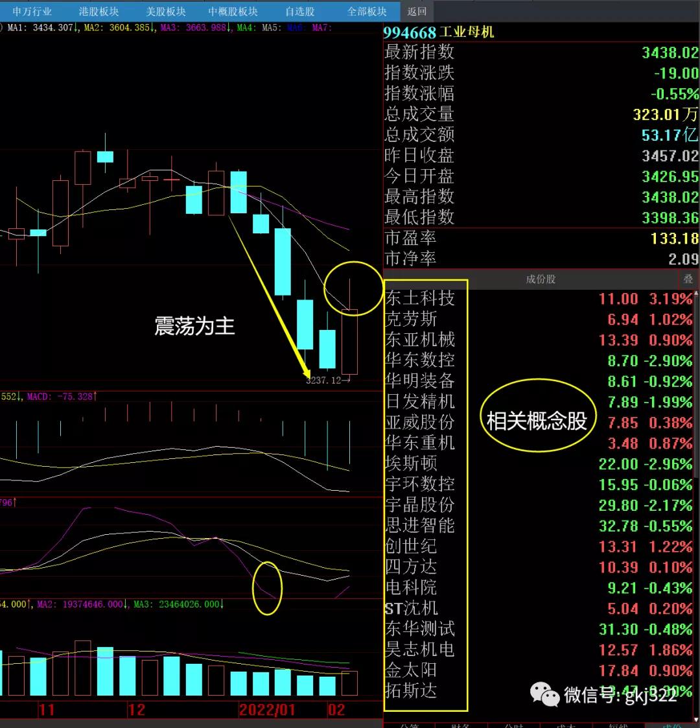The height and width of the screenshot is (728, 700).
Task: Open the 金太阳 stock row
Action: tap(539, 670)
